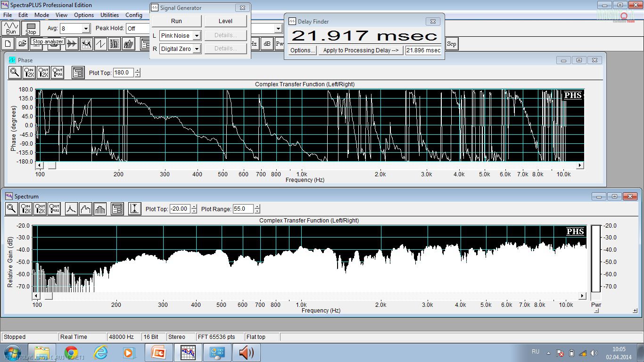
Task: Open the spectrum view toolbar icon
Action: click(86, 44)
